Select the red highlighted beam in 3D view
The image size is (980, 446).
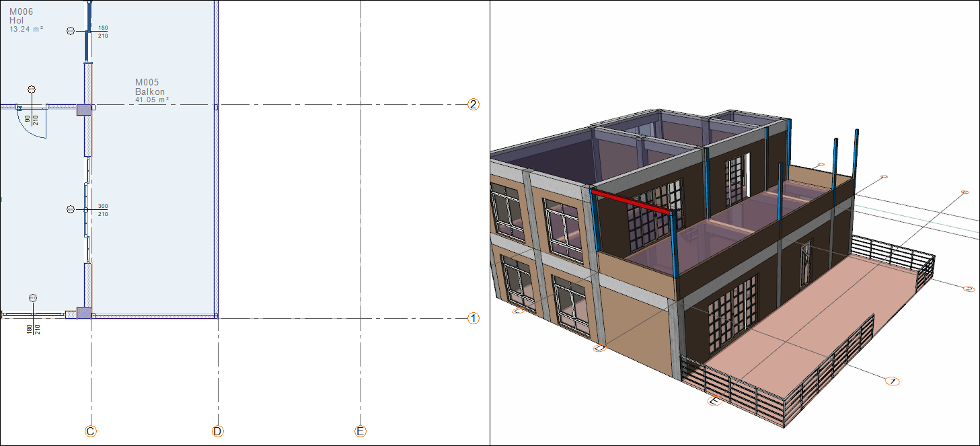click(x=632, y=202)
